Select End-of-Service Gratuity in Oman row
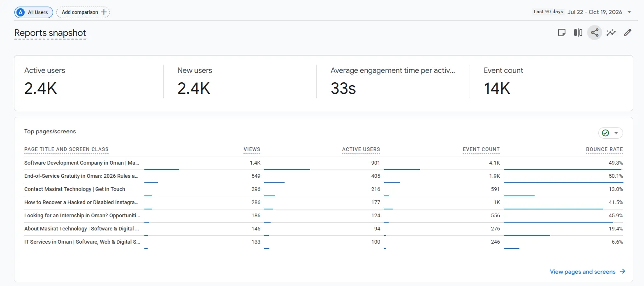Image resolution: width=644 pixels, height=286 pixels. click(324, 176)
